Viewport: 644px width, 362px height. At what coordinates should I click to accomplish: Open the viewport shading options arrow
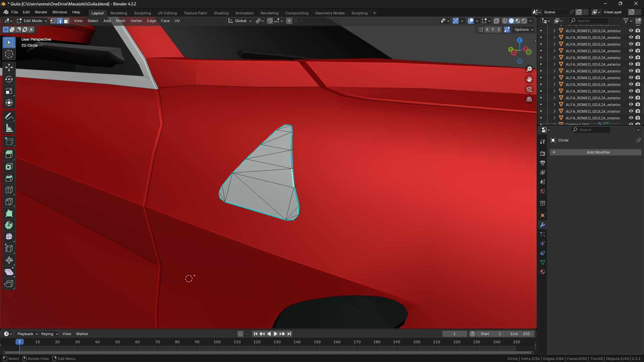(x=531, y=21)
